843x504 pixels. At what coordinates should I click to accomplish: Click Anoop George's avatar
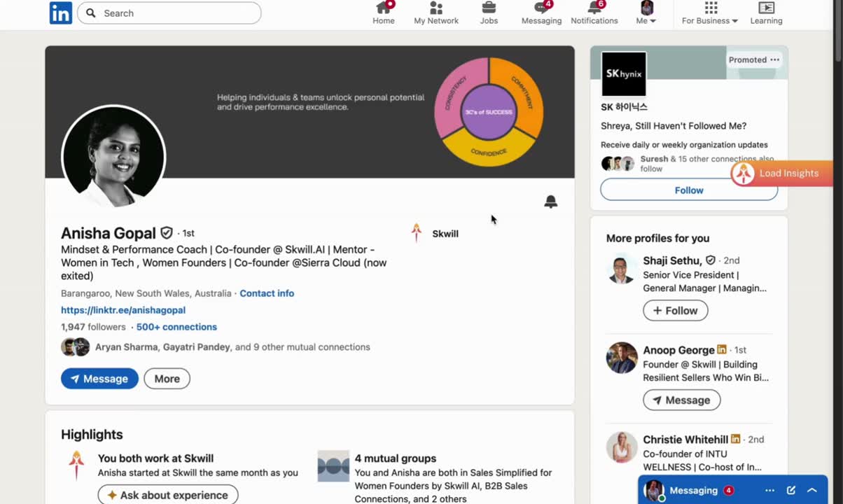point(622,358)
